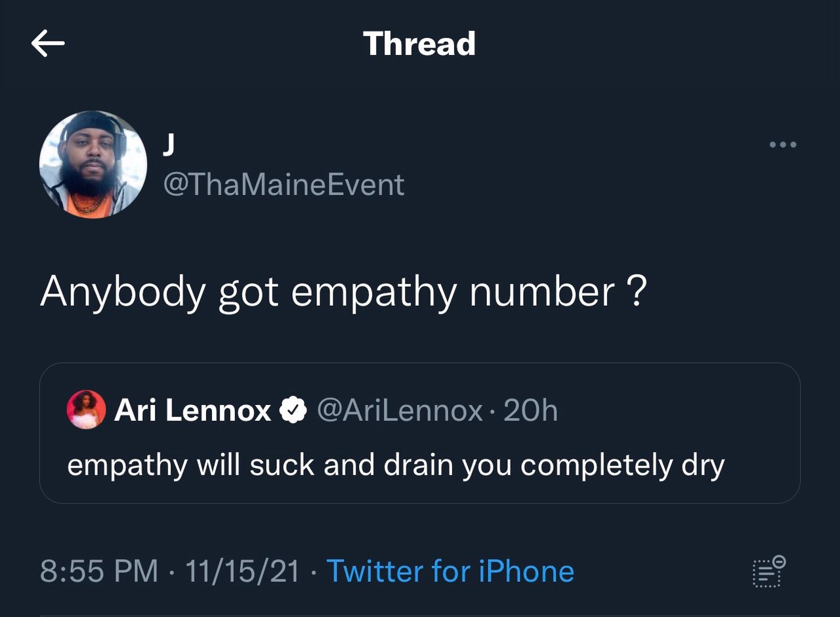Open the 'Twitter for iPhone' source link
This screenshot has height=617, width=840.
tap(450, 571)
